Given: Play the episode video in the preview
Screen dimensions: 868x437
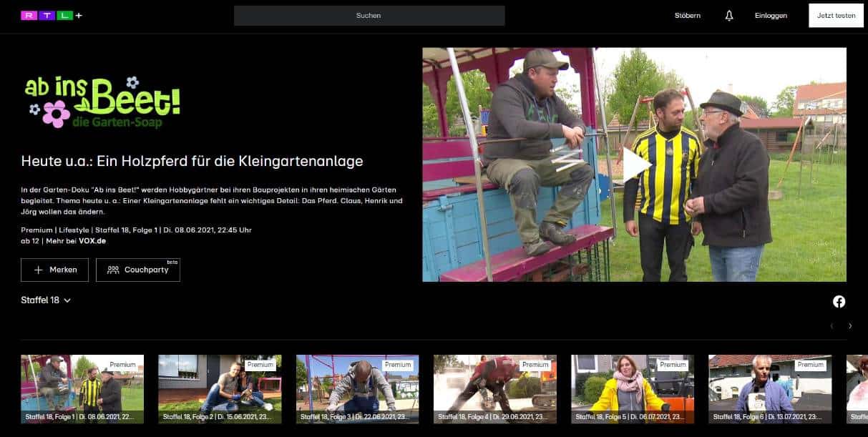Looking at the screenshot, I should 635,165.
